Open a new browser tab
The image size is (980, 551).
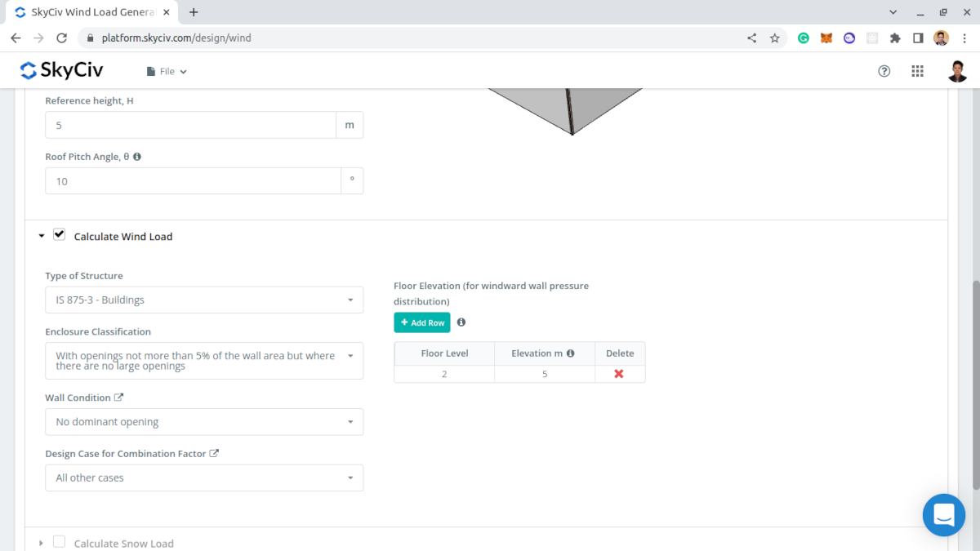point(194,12)
